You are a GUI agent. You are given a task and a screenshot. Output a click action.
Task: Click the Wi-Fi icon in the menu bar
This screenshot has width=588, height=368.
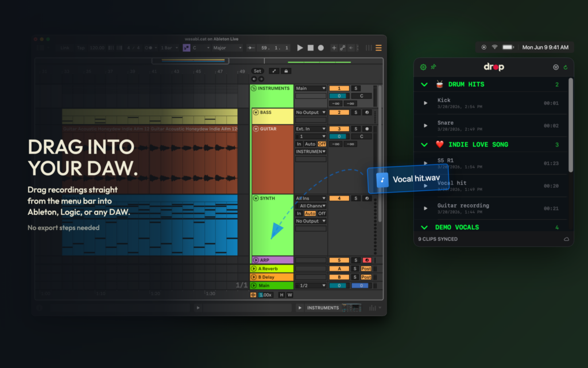(496, 48)
